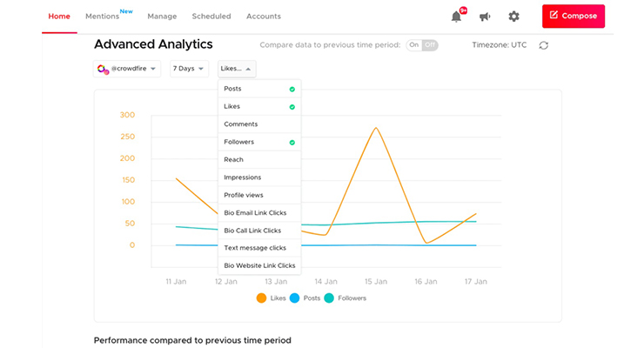This screenshot has height=348, width=644.
Task: Switch to the Mentions tab
Action: (103, 17)
